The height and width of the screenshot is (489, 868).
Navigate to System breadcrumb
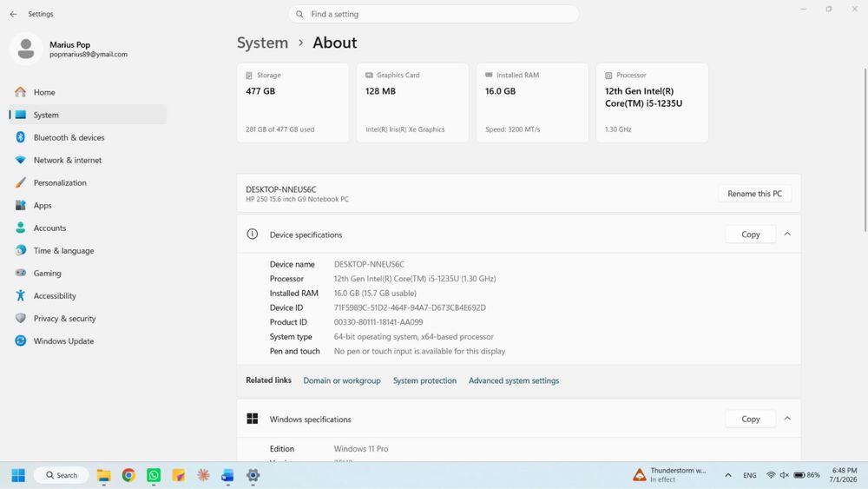click(262, 43)
